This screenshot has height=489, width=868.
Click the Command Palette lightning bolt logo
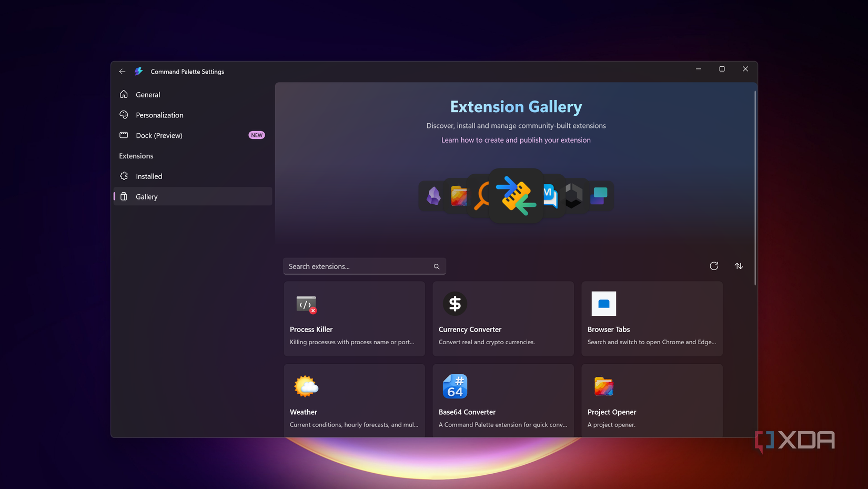[x=139, y=72]
